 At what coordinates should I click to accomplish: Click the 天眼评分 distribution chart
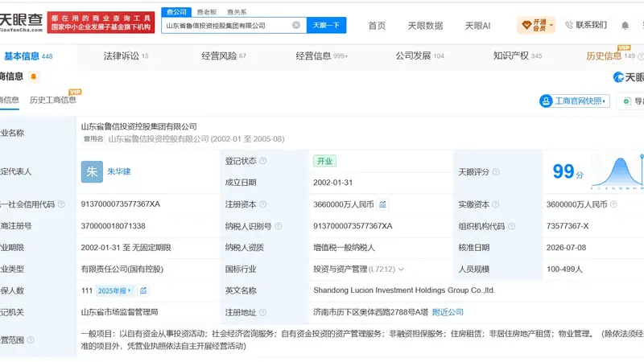(617, 172)
